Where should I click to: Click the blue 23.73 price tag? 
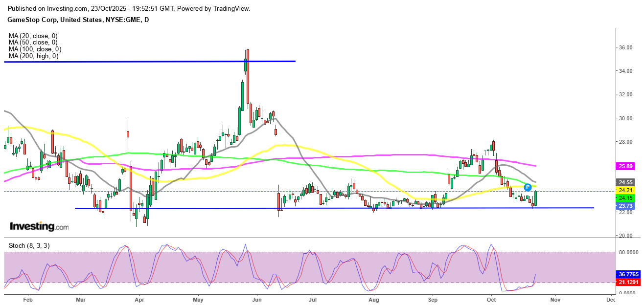pos(626,206)
